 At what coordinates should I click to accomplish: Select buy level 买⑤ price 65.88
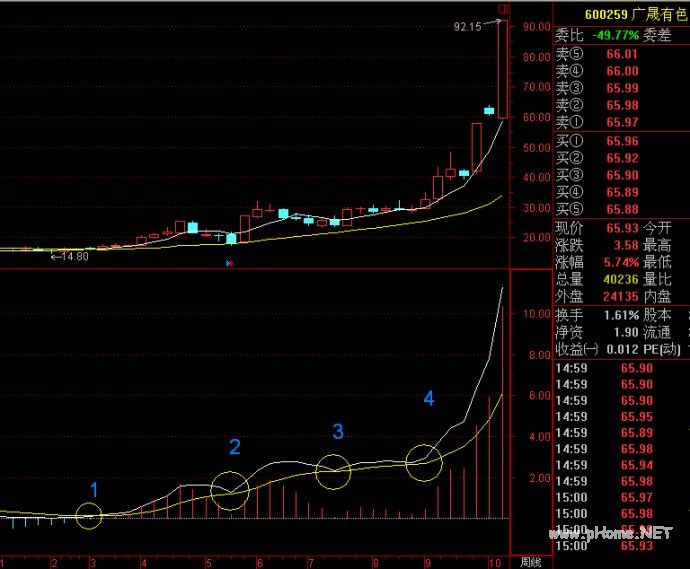(622, 209)
